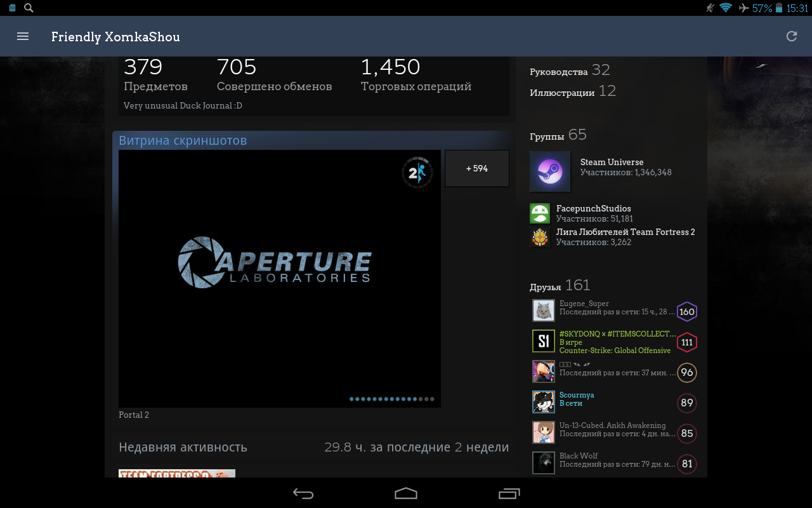This screenshot has height=508, width=812.
Task: Open FacepunchStudios group name link
Action: click(x=593, y=208)
